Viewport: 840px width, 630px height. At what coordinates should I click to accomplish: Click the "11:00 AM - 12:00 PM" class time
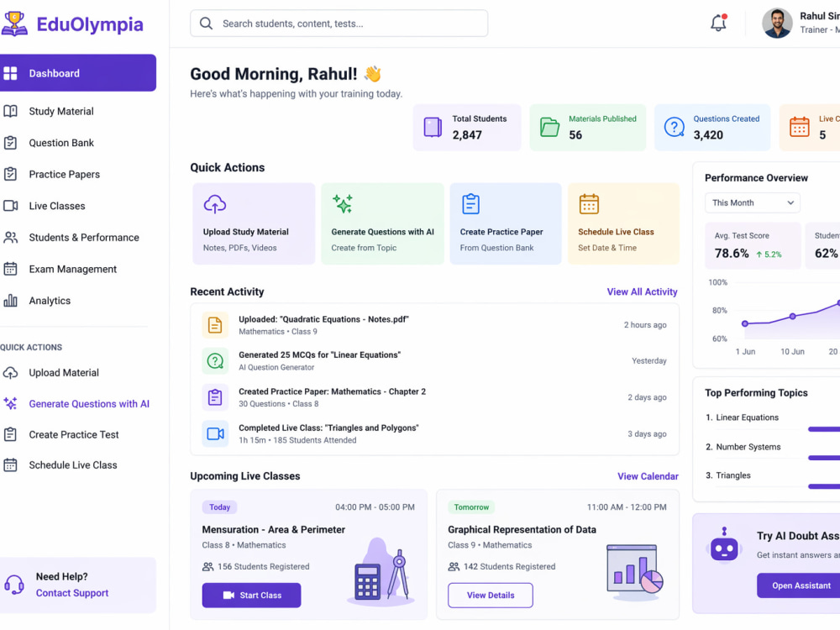click(627, 507)
